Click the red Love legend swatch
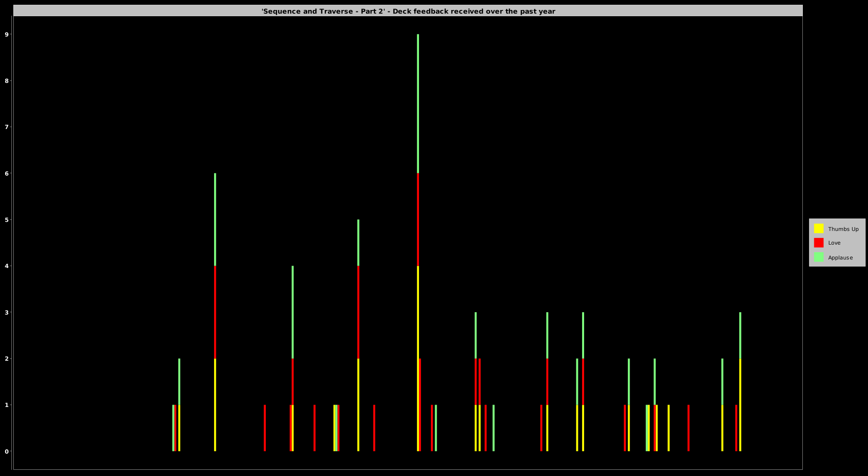 tap(819, 243)
